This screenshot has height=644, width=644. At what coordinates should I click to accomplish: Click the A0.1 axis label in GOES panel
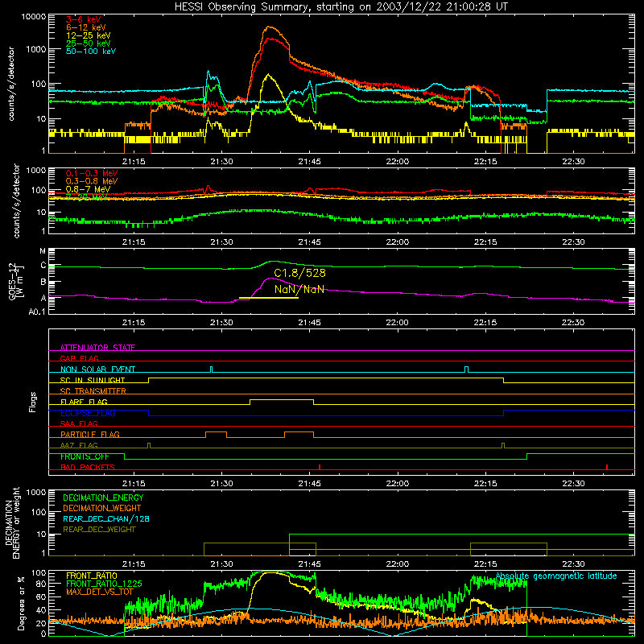[37, 312]
